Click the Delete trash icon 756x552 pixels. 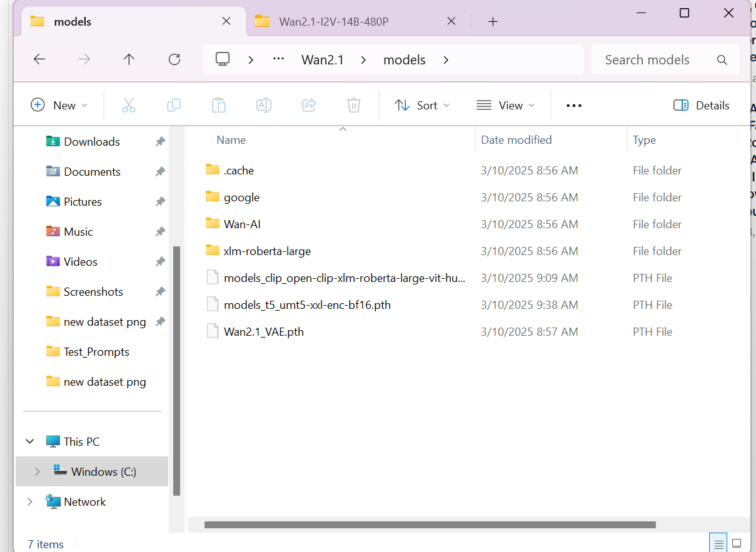354,105
